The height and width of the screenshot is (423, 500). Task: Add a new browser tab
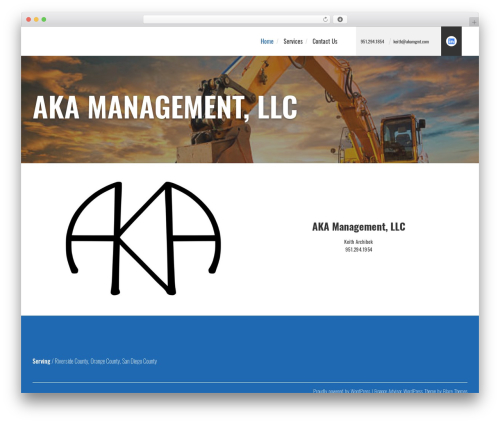pos(474,22)
